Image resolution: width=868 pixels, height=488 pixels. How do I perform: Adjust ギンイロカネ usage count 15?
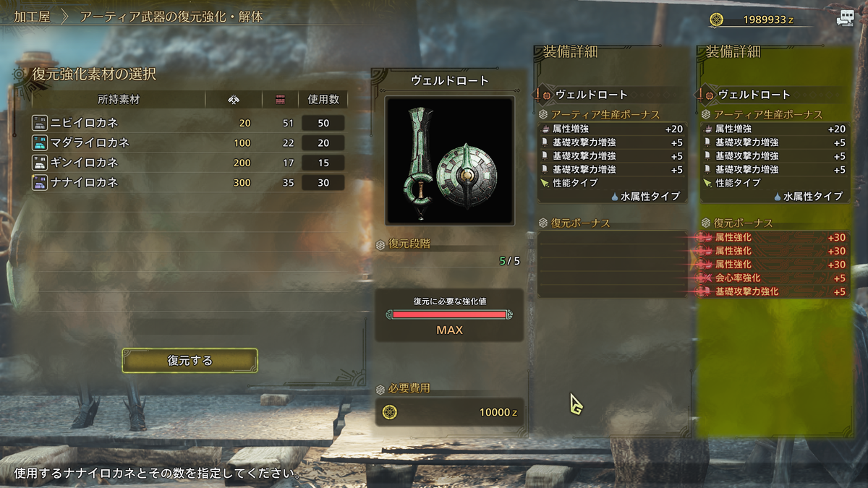(323, 163)
